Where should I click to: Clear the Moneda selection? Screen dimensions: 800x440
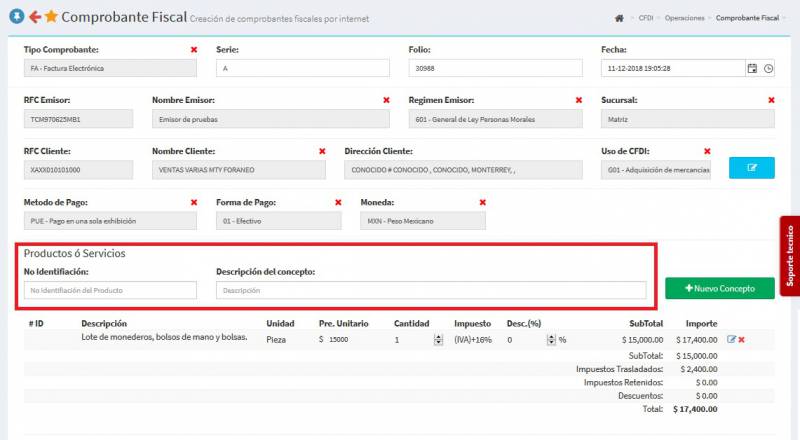pyautogui.click(x=482, y=202)
